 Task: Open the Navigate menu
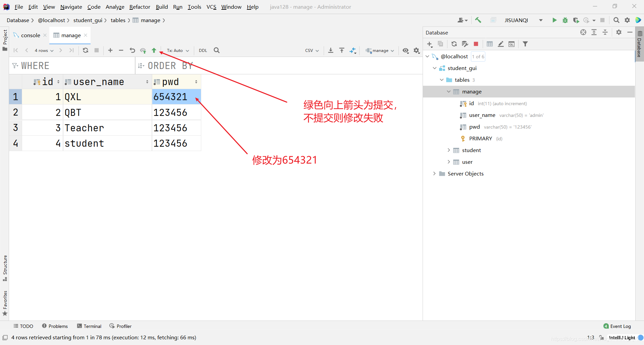click(x=71, y=7)
